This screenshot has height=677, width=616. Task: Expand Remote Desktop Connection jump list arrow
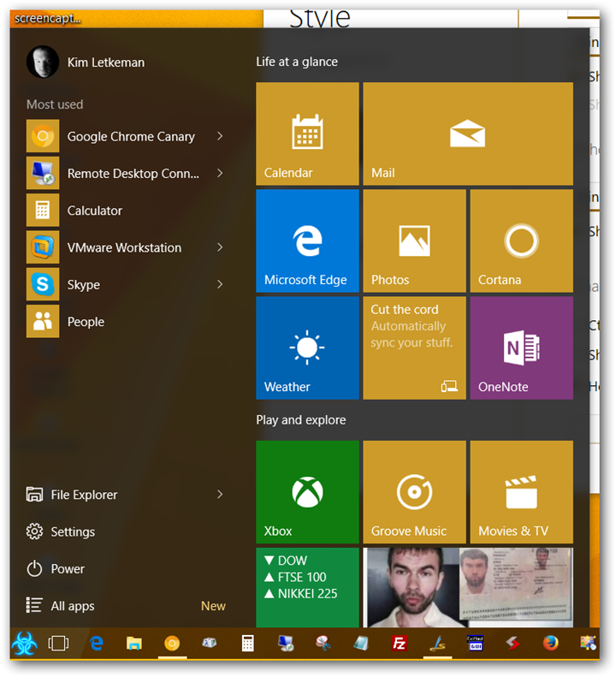point(220,174)
